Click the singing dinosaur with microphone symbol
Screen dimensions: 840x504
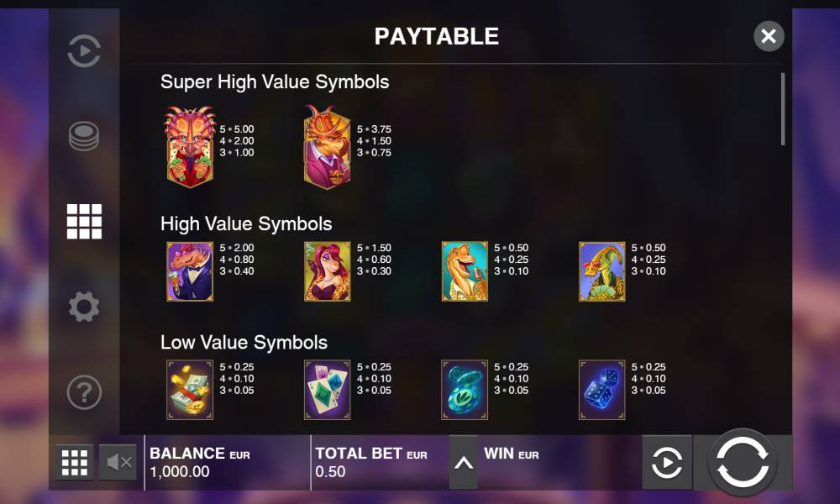click(465, 271)
